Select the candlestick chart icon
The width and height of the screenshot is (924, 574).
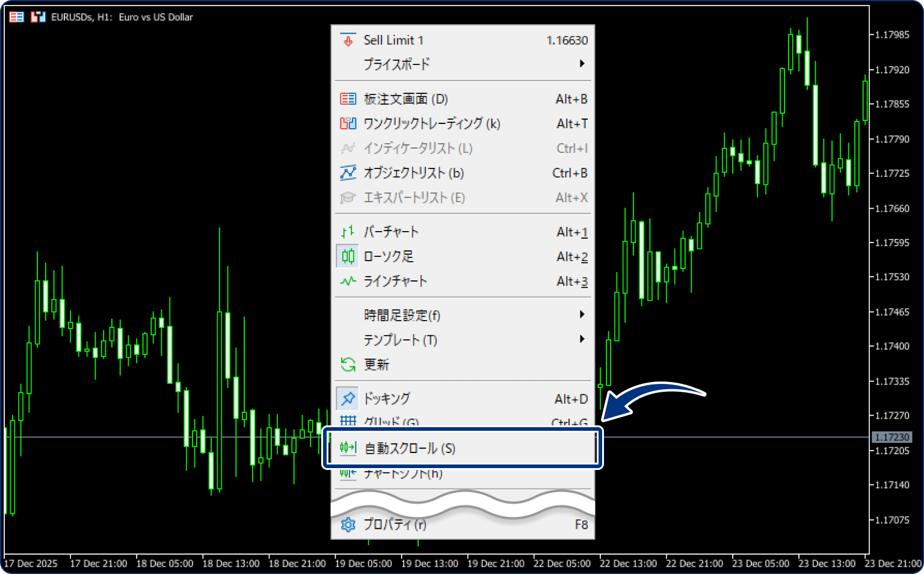[348, 256]
